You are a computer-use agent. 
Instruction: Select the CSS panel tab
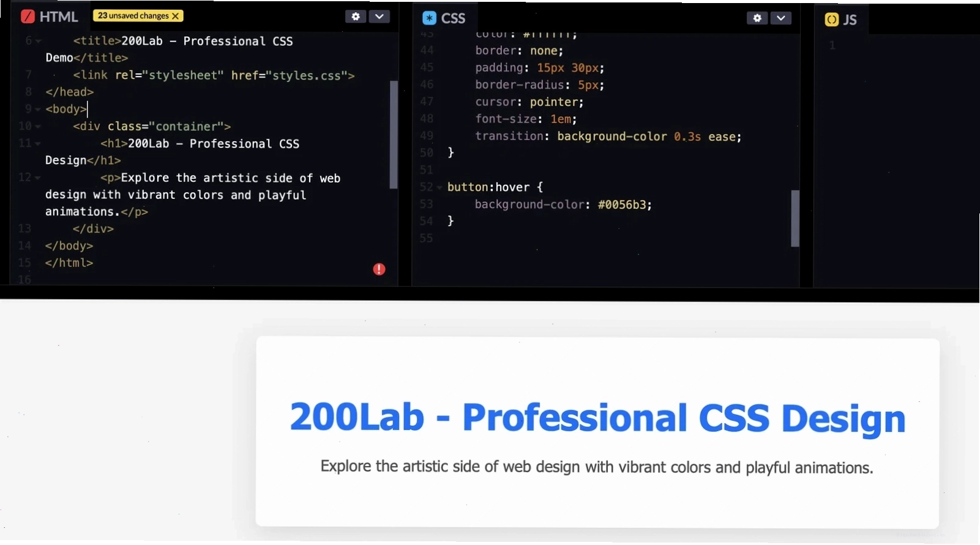click(x=445, y=18)
